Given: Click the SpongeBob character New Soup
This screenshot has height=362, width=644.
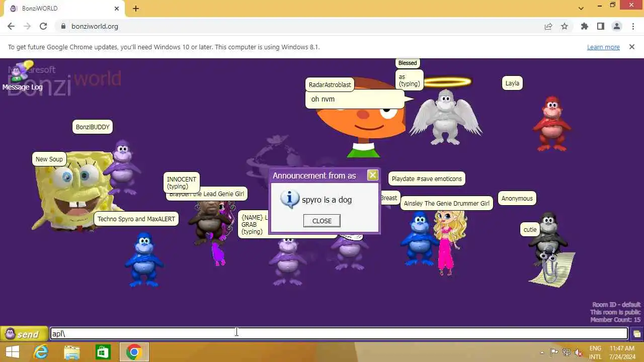Looking at the screenshot, I should [x=73, y=191].
